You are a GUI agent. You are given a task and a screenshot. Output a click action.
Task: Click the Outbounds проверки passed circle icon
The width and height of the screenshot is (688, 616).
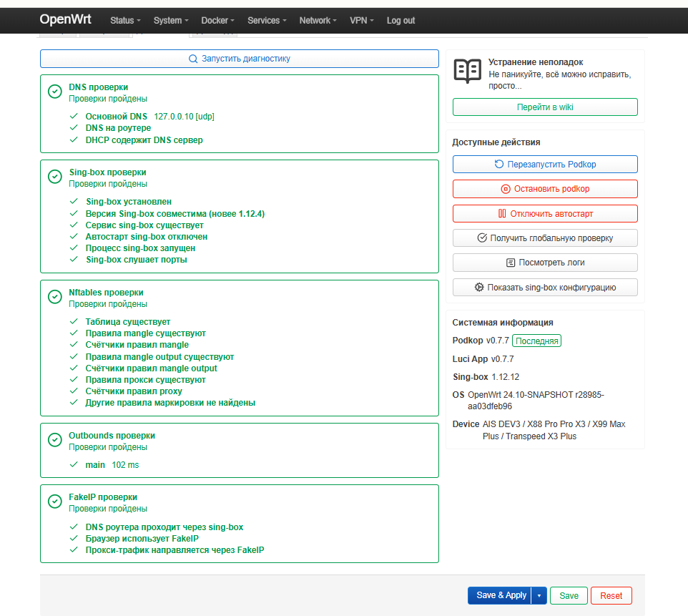pos(55,440)
